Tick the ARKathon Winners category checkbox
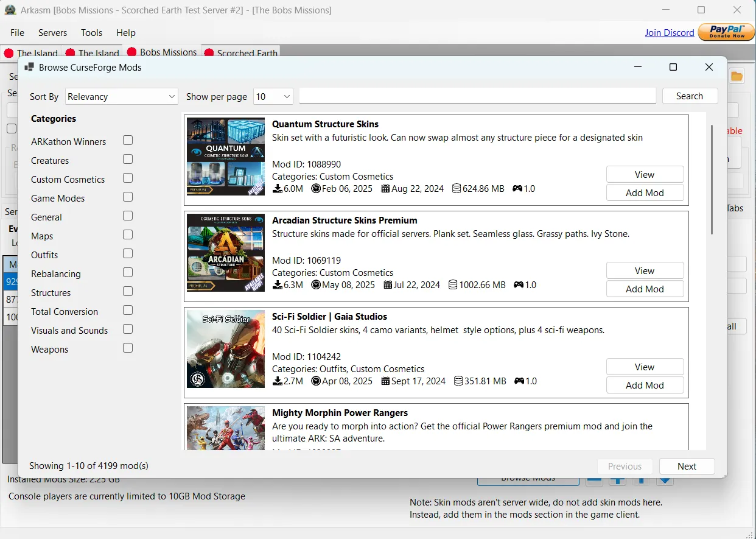Image resolution: width=756 pixels, height=539 pixels. coord(128,141)
